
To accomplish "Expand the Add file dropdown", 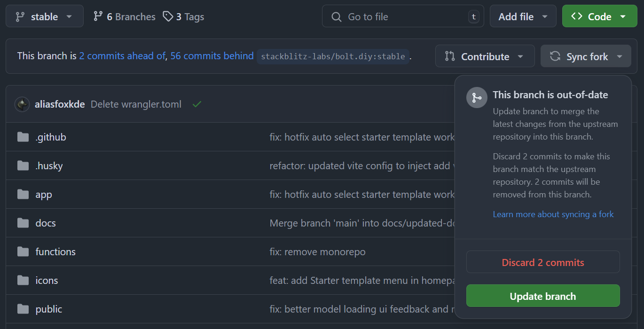I will pos(523,16).
